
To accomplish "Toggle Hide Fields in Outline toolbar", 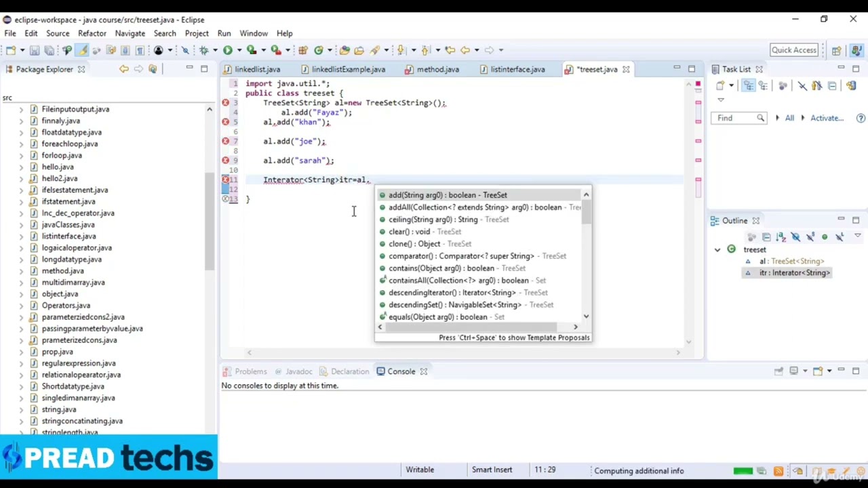I will (x=795, y=237).
